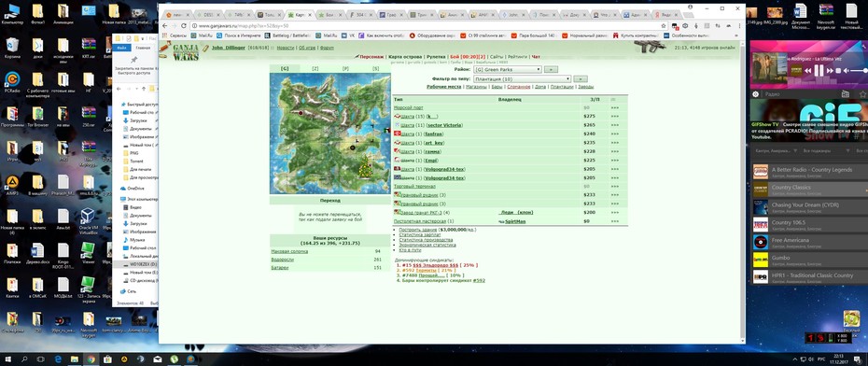Play Free Americana station in PCRadio
868x366 pixels.
(809, 242)
